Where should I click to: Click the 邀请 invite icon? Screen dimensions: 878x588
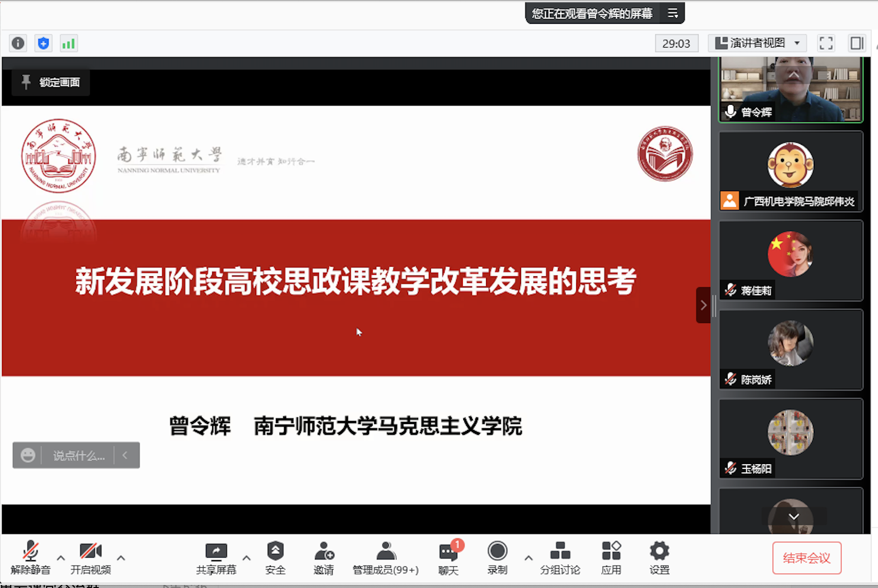point(324,557)
